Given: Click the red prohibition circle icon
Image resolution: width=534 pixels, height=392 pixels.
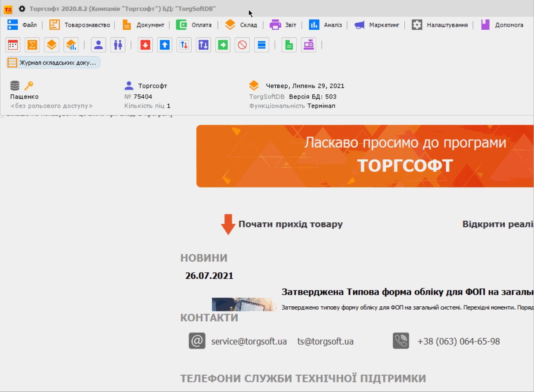Looking at the screenshot, I should click(x=242, y=45).
